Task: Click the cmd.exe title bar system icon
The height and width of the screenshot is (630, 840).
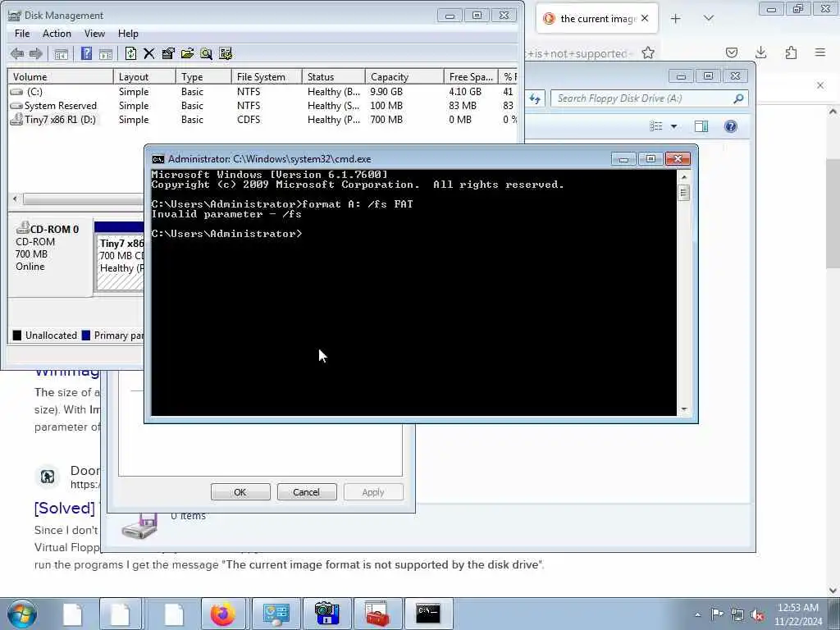Action: click(x=158, y=159)
